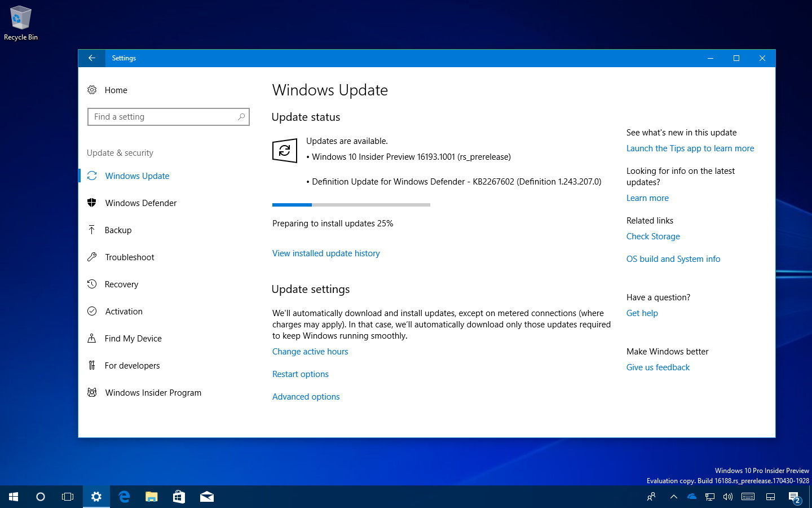Select the Windows Insider Program icon
This screenshot has width=812, height=508.
pos(92,392)
